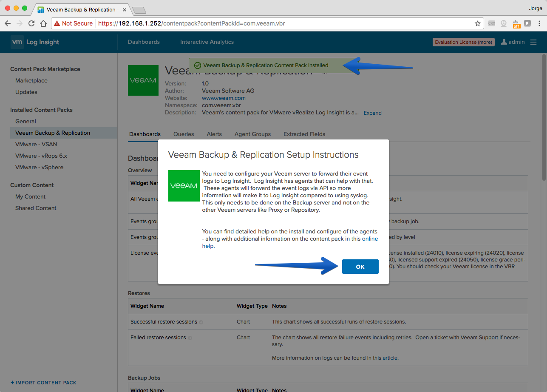Screen dimensions: 547x392
Task: Select the VMware - vRops 6.x content pack
Action: pos(41,156)
